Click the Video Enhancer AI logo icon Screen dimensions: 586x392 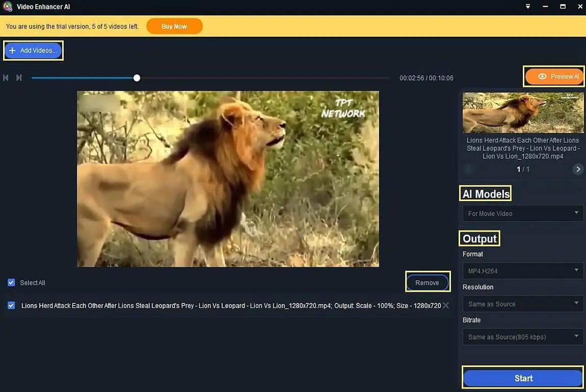pyautogui.click(x=7, y=6)
